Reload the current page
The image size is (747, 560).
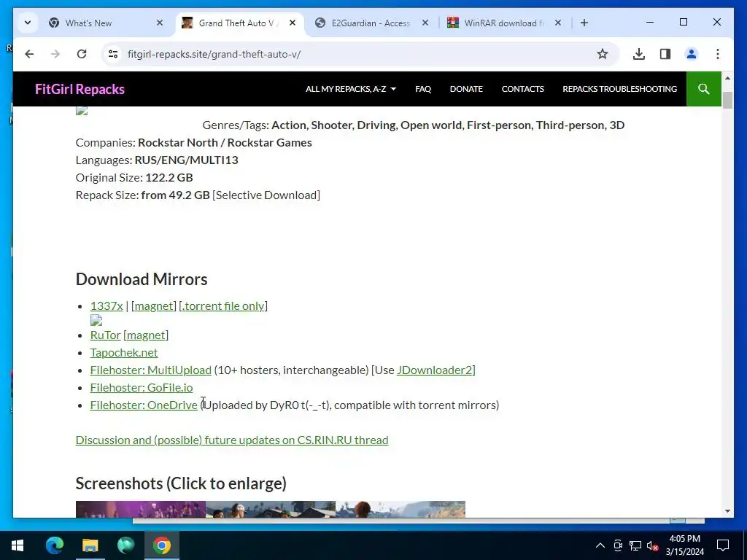pos(82,54)
